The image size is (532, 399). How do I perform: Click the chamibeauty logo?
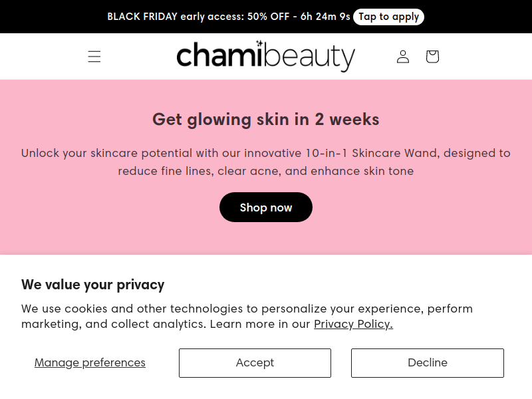click(x=265, y=57)
